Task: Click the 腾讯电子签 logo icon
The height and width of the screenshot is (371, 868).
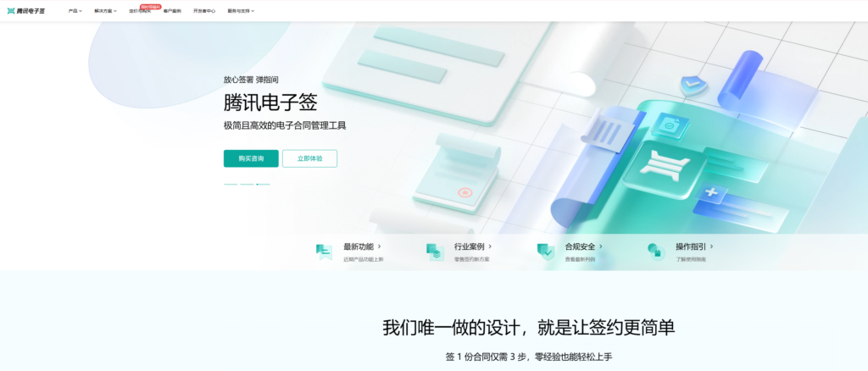Action: (11, 11)
